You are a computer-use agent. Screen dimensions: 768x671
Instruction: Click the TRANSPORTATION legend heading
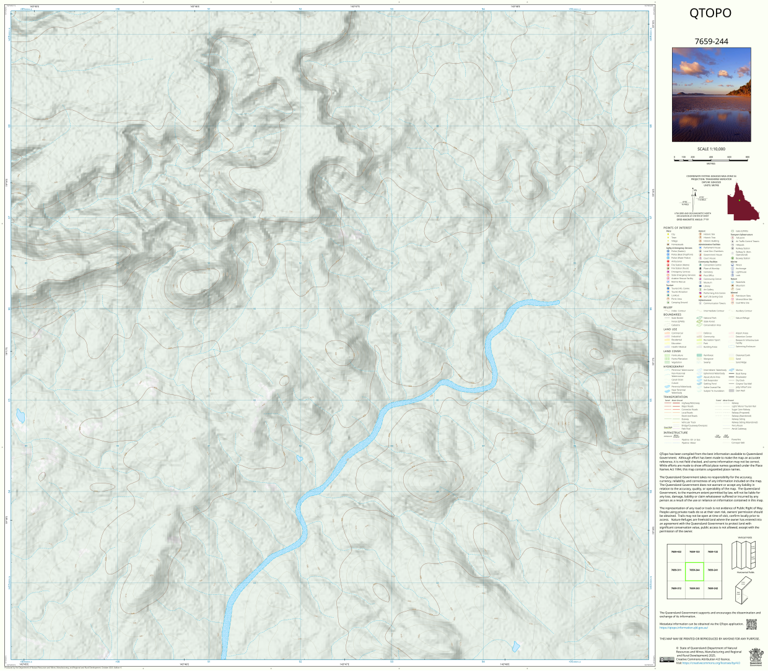(675, 397)
